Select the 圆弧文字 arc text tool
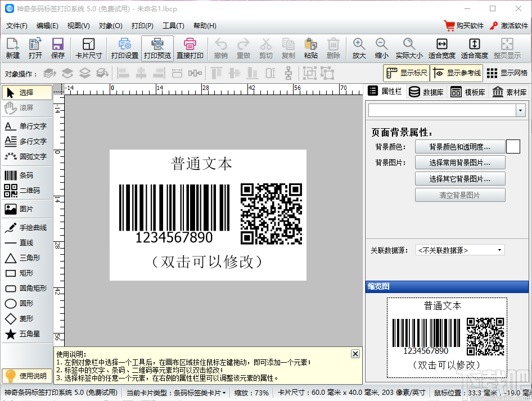532x401 pixels. [x=26, y=156]
